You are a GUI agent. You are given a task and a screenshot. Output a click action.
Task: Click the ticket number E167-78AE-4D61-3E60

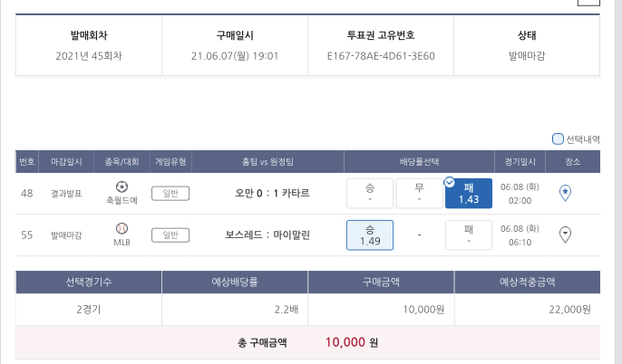(381, 56)
